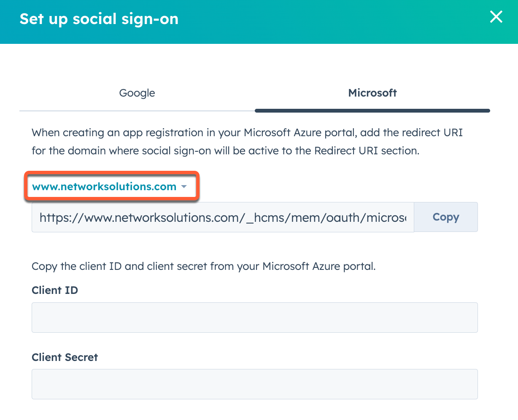Click the redirect URI text field
Image resolution: width=518 pixels, height=420 pixels.
(223, 217)
